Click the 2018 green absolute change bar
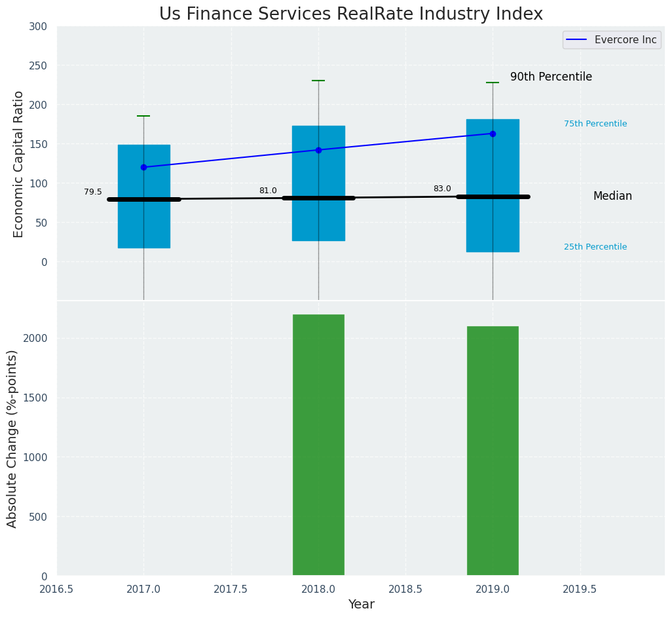The width and height of the screenshot is (672, 617). (x=318, y=445)
